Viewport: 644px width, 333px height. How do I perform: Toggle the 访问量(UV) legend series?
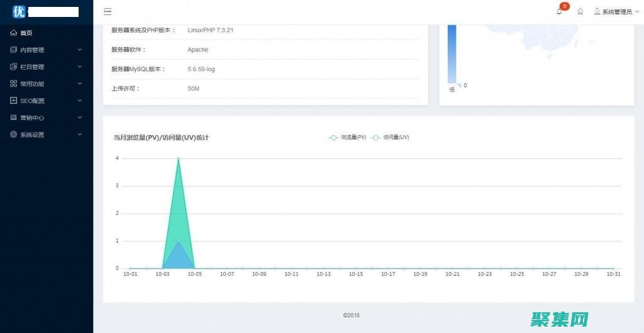click(390, 137)
